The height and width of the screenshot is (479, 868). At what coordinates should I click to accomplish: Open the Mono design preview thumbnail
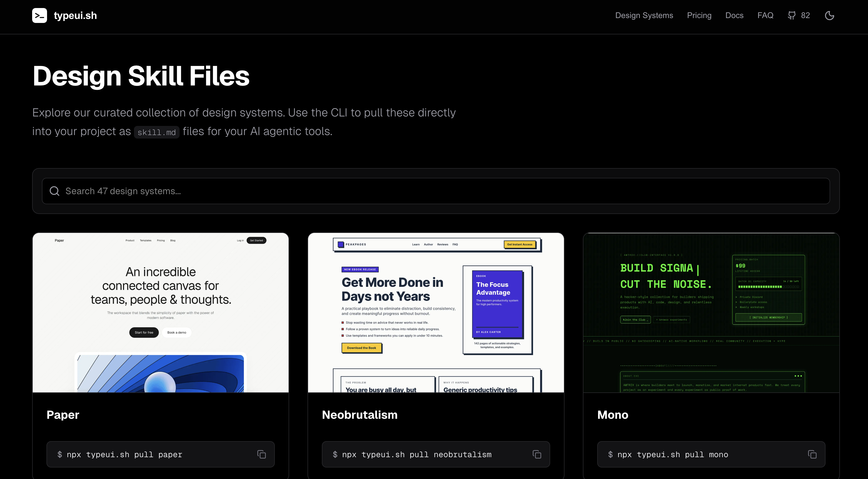711,313
